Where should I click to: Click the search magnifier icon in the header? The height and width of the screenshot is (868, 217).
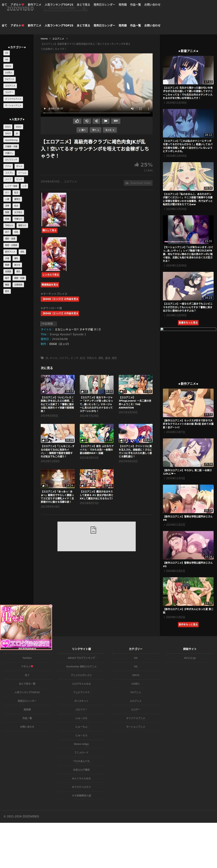coord(84,8)
